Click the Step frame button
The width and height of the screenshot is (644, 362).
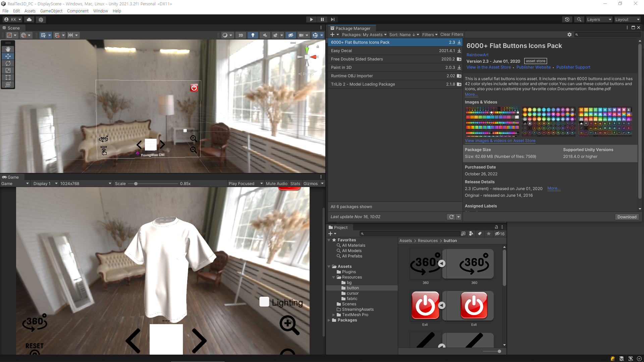click(332, 19)
